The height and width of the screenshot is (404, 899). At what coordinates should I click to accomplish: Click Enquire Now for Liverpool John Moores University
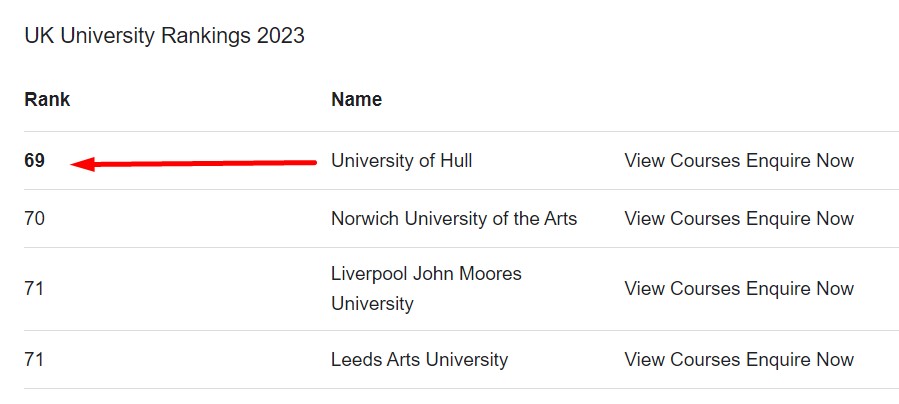800,288
